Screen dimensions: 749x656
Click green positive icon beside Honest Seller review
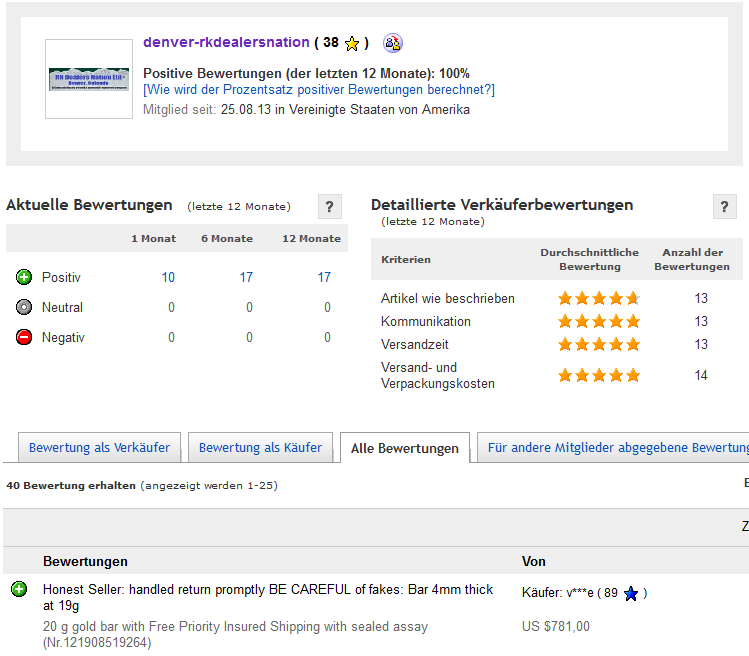pyautogui.click(x=19, y=590)
